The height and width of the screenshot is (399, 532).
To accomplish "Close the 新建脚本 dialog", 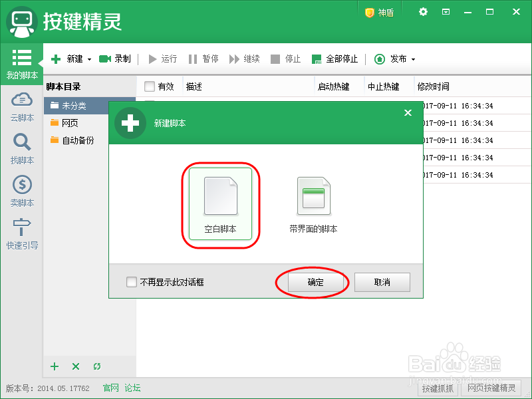I will pyautogui.click(x=408, y=112).
